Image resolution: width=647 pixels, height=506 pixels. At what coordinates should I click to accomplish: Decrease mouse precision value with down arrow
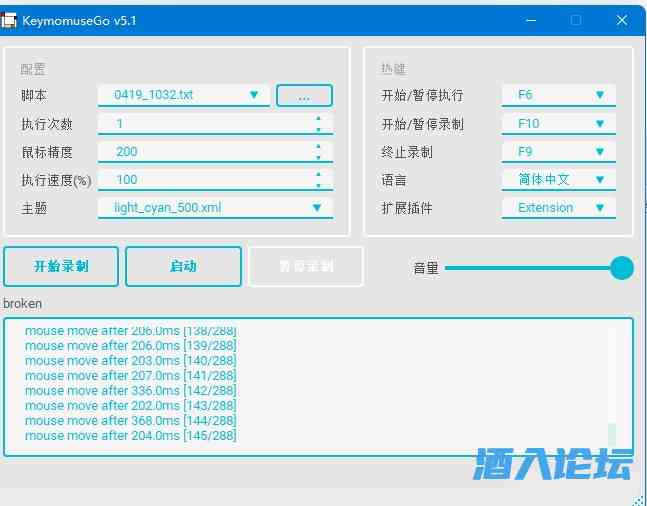click(x=318, y=157)
